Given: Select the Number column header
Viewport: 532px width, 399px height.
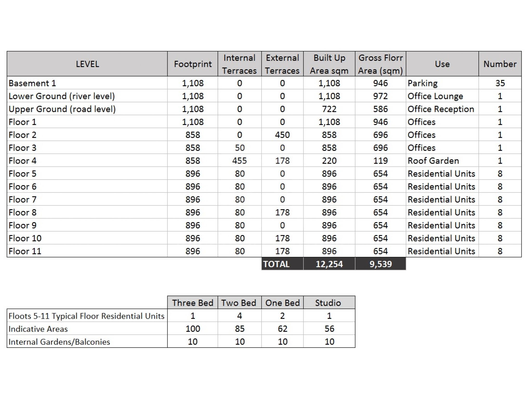Looking at the screenshot, I should click(x=500, y=64).
